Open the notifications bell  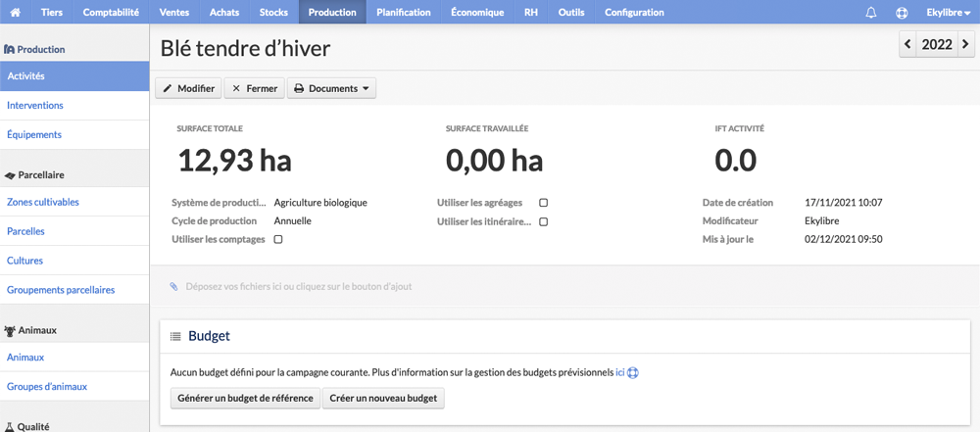[870, 13]
